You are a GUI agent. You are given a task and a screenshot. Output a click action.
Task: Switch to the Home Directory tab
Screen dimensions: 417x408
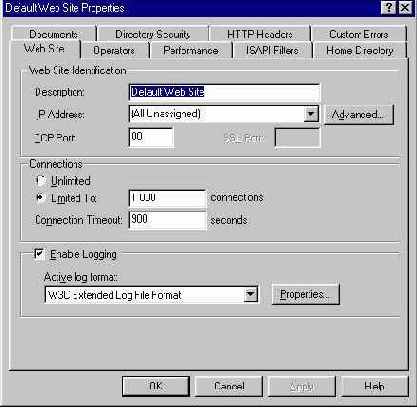coord(360,50)
